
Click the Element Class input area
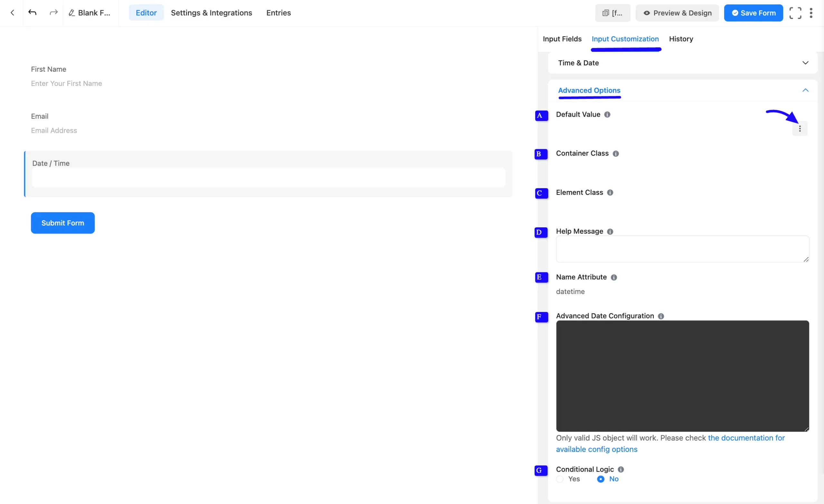682,207
